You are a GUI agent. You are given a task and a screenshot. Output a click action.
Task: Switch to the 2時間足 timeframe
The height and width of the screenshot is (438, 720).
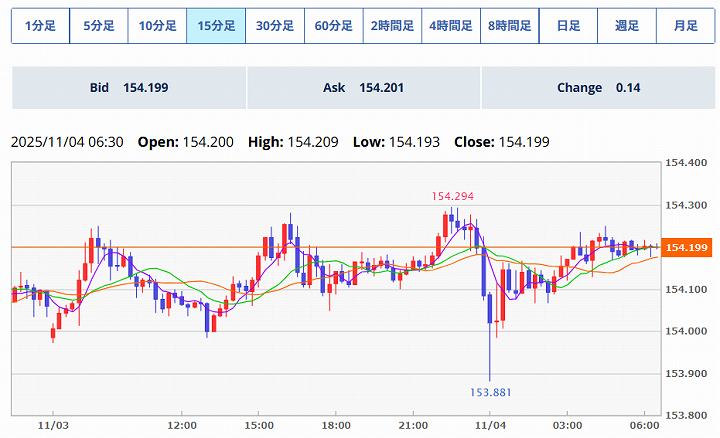392,26
